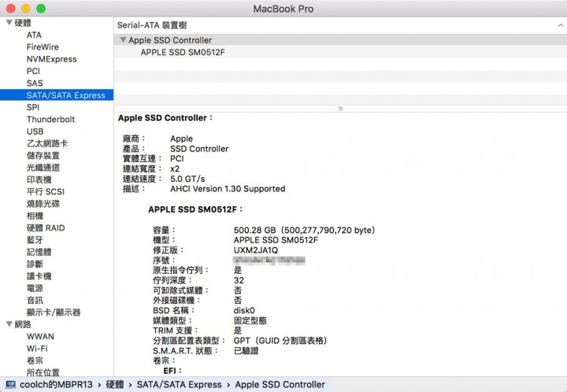The height and width of the screenshot is (392, 567).
Task: Select 音訊 in the sidebar
Action: coord(35,300)
